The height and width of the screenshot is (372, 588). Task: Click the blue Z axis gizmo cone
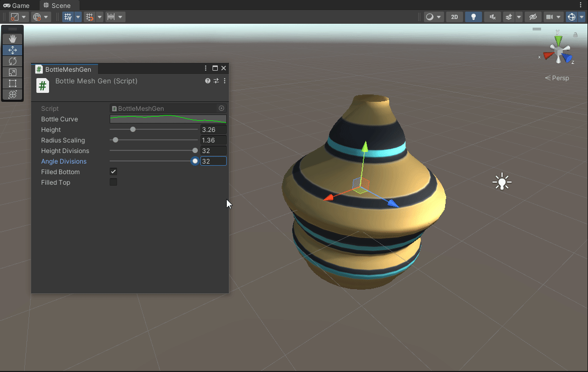(x=567, y=58)
